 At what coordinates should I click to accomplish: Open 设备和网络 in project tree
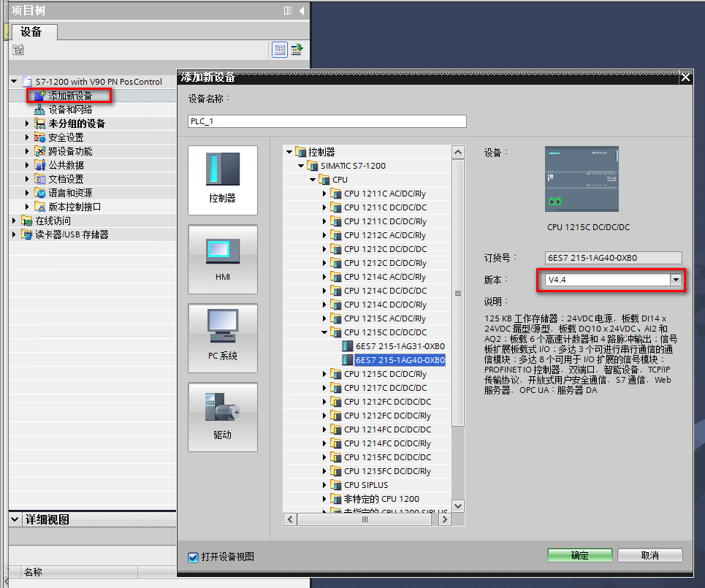70,110
